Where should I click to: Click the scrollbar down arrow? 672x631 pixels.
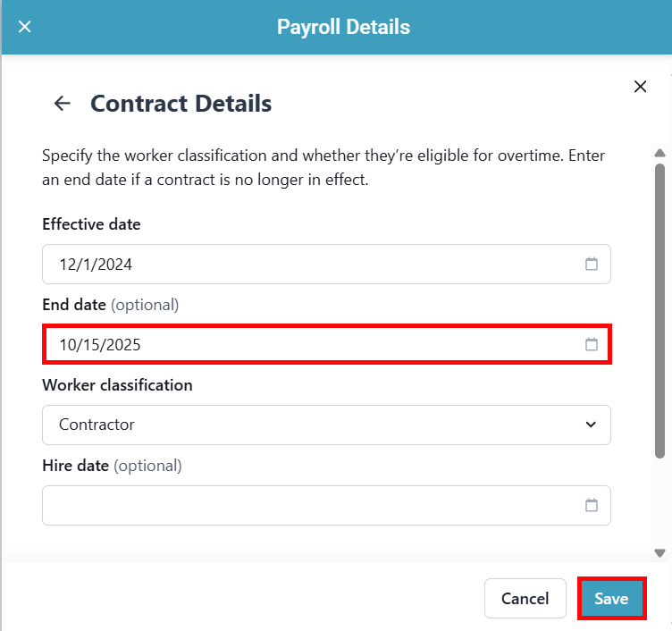(x=659, y=553)
